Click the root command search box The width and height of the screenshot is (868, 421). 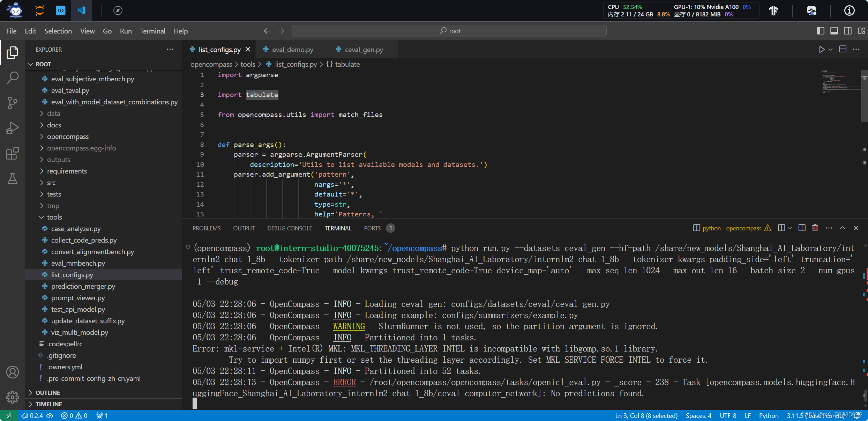pos(449,31)
